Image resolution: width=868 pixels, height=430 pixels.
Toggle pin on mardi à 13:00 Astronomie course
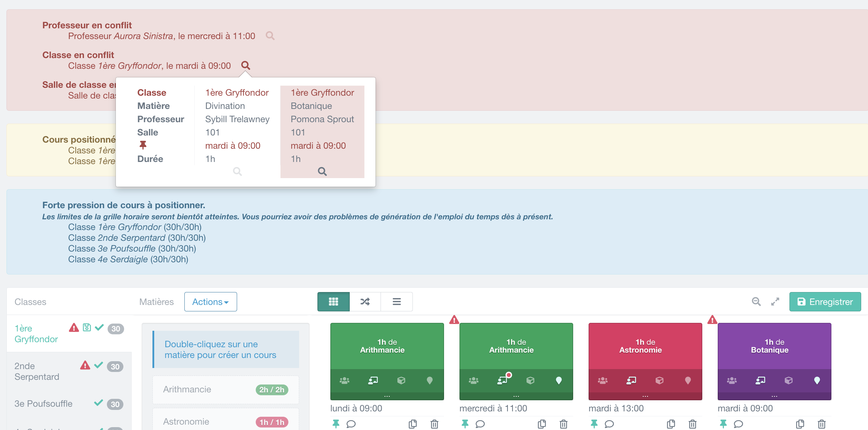[x=594, y=424]
